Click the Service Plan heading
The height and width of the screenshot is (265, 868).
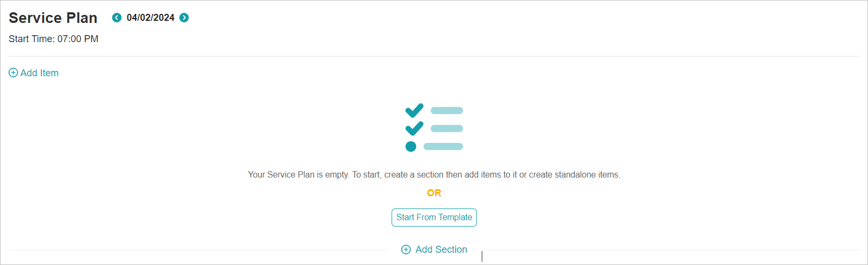pyautogui.click(x=53, y=18)
